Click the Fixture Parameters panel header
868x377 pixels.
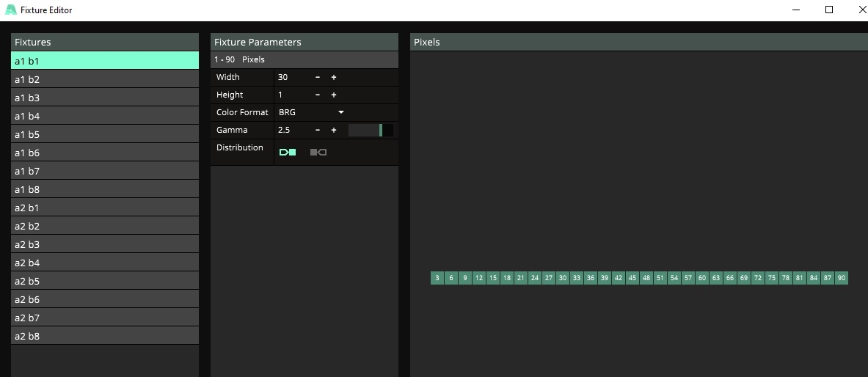pyautogui.click(x=304, y=42)
